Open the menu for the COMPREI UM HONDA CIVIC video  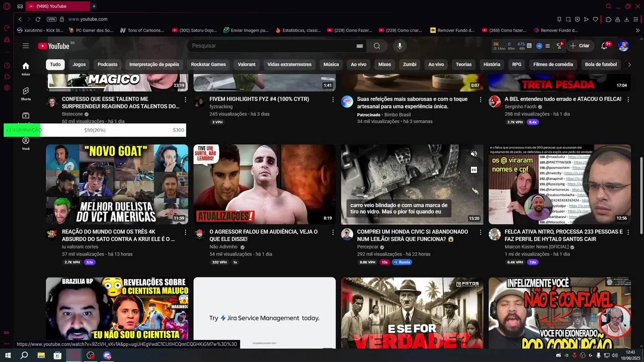(480, 233)
